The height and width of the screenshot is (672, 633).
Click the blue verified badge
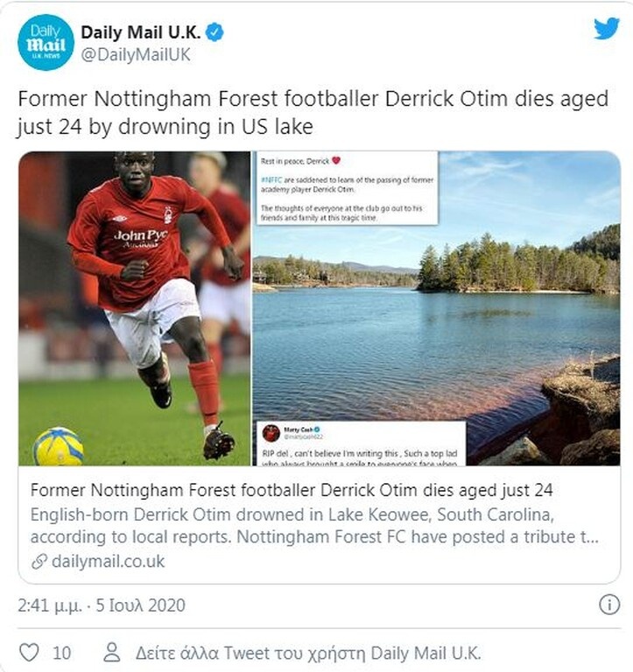[215, 33]
